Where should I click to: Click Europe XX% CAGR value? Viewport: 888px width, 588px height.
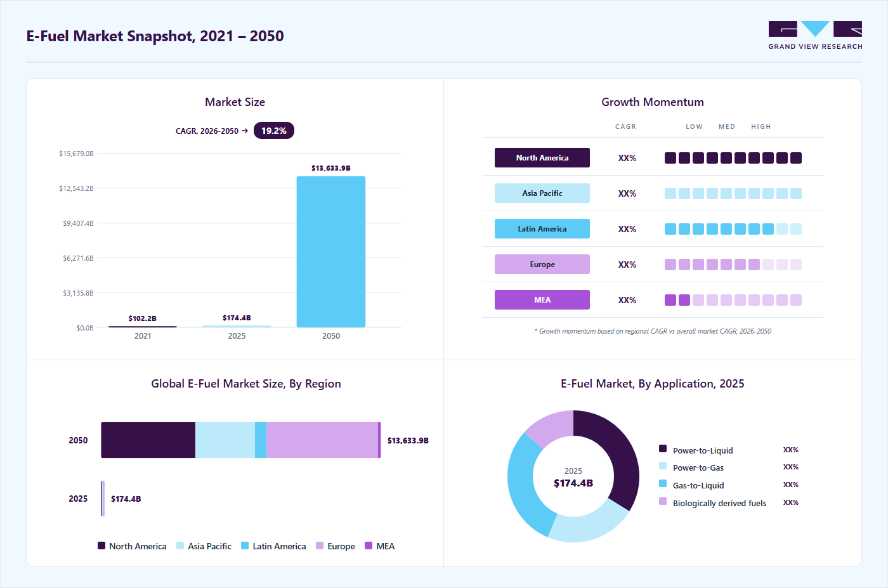[627, 265]
